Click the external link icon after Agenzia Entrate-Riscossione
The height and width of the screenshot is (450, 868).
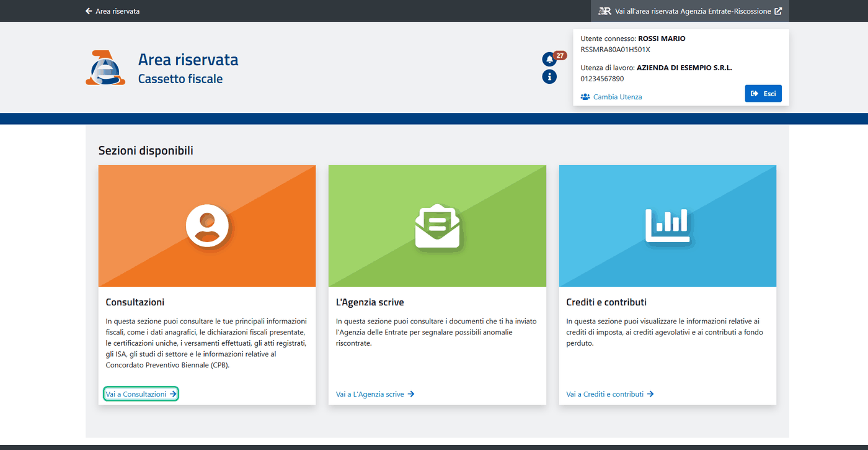click(x=778, y=11)
